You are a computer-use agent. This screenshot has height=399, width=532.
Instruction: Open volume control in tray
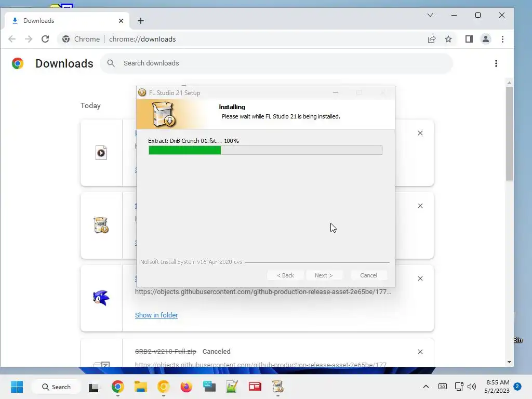pos(472,387)
